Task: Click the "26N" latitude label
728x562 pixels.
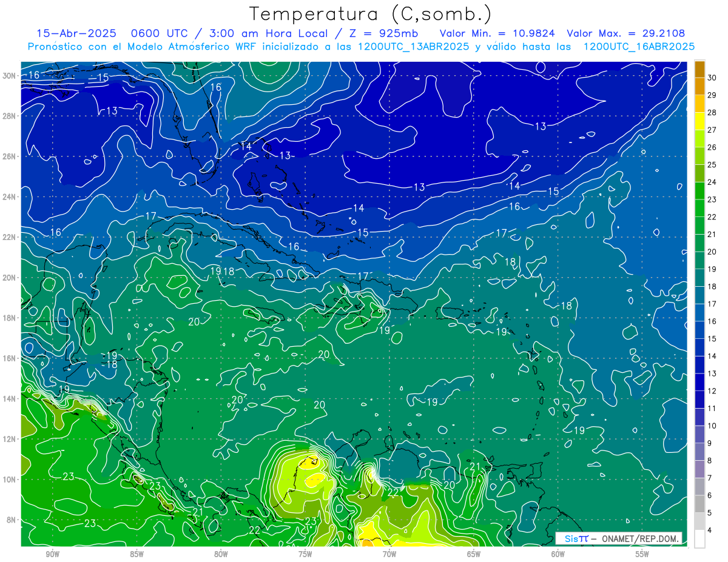Action: [x=9, y=156]
